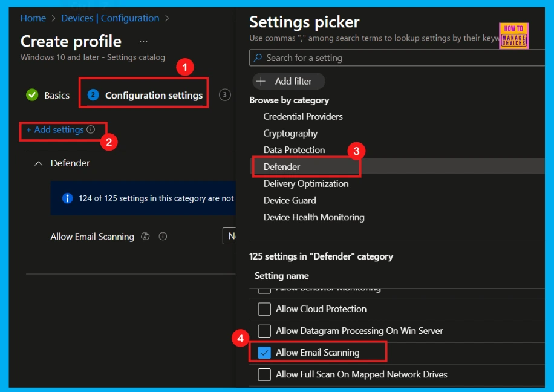Image resolution: width=554 pixels, height=392 pixels.
Task: Select Delivery Optimization category
Action: [306, 184]
